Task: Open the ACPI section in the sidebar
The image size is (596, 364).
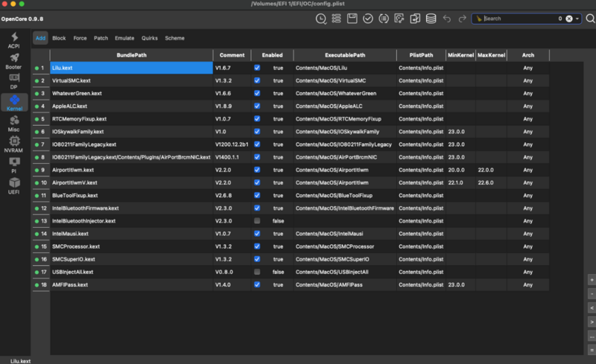Action: click(14, 40)
